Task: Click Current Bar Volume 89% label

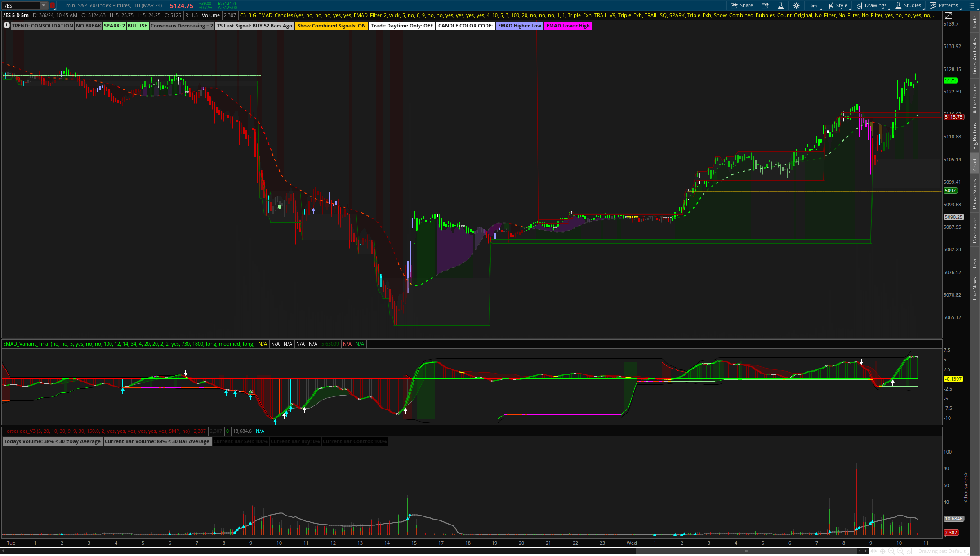Action: [x=157, y=441]
